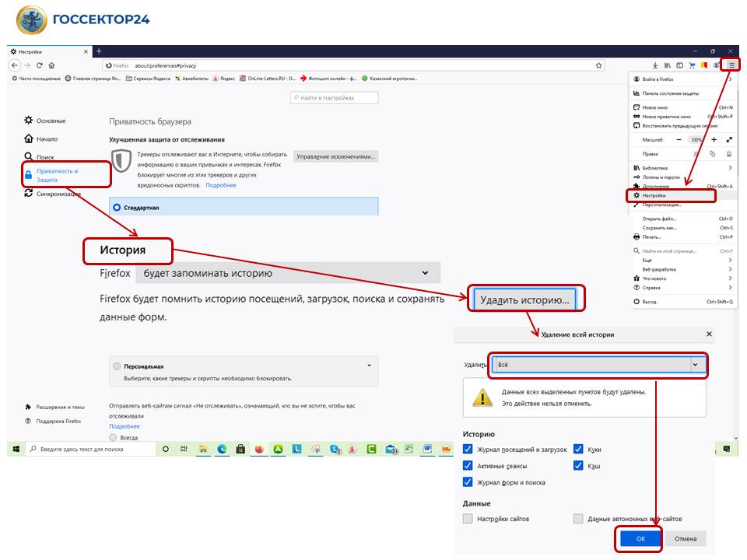Screen dimensions: 747x560
Task: Click the Paste icon in Правка row
Action: point(729,154)
